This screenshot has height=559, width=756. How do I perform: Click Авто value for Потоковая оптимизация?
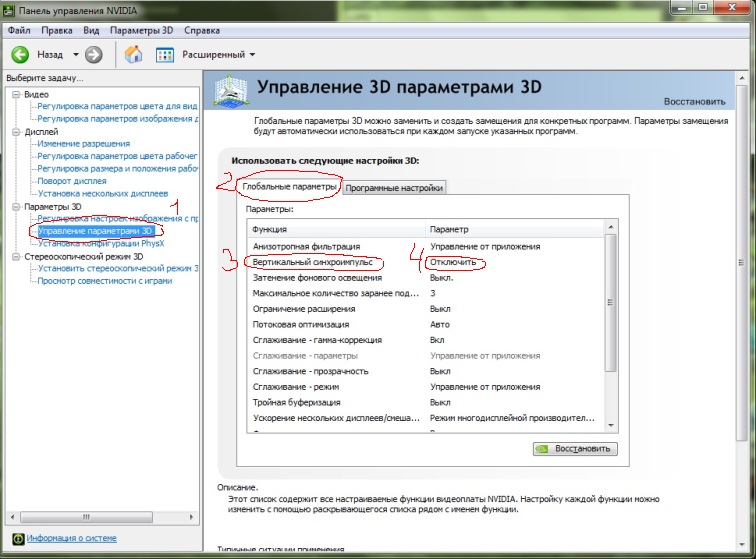(440, 325)
